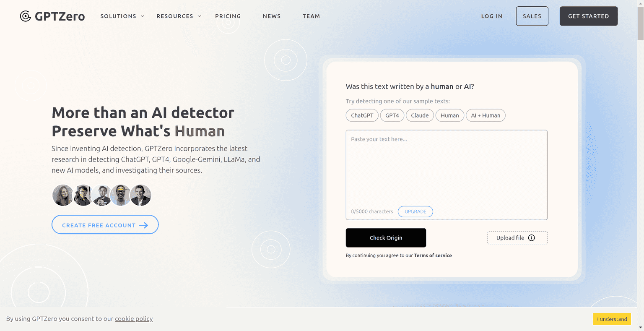Go to the Pricing page
This screenshot has width=644, height=331.
228,16
